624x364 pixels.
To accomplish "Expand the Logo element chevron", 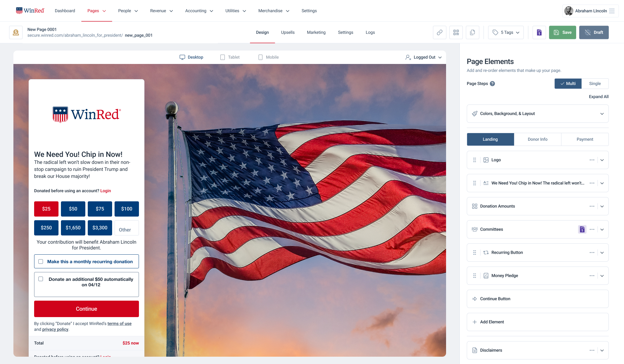I will tap(602, 160).
